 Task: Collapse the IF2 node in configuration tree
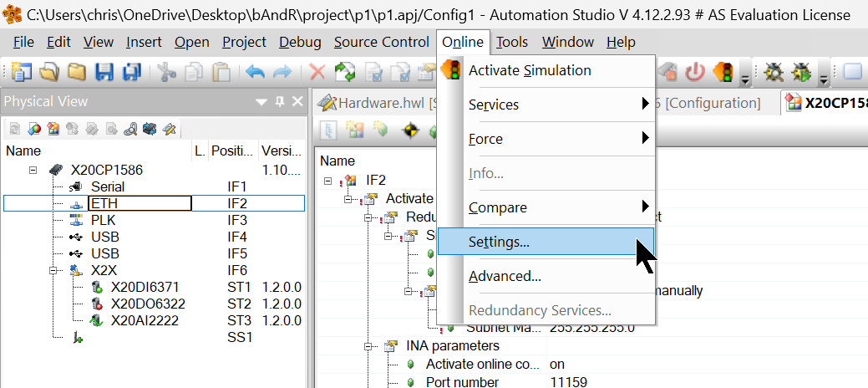(x=327, y=180)
